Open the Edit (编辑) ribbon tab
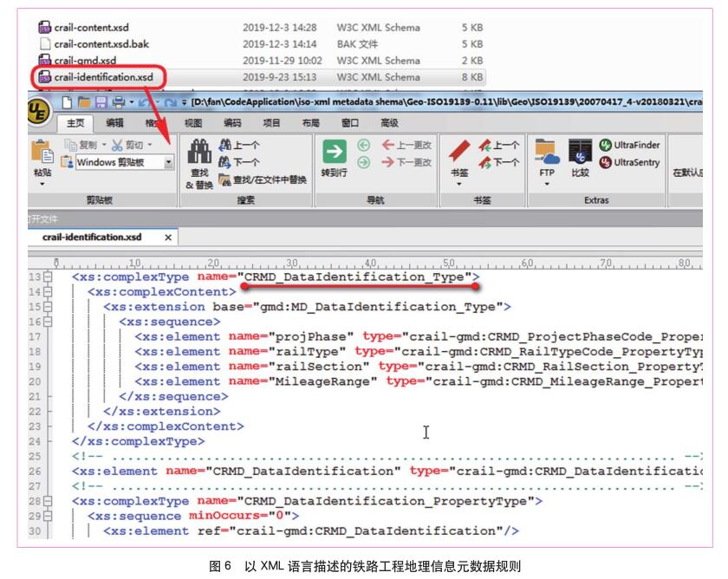The height and width of the screenshot is (579, 728). [x=114, y=123]
